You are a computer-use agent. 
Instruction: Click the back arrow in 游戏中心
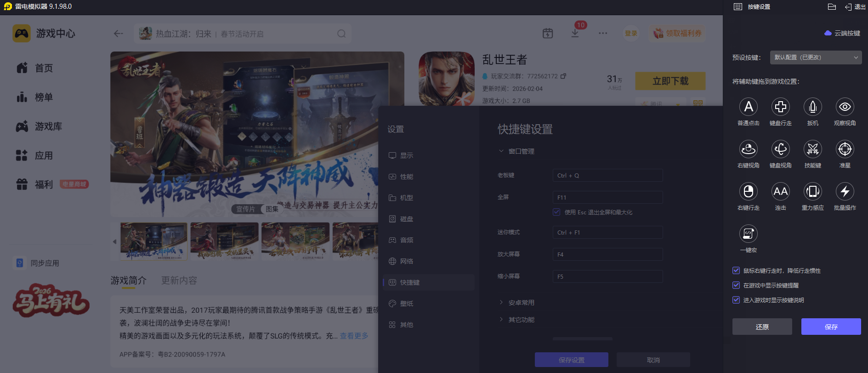(119, 34)
